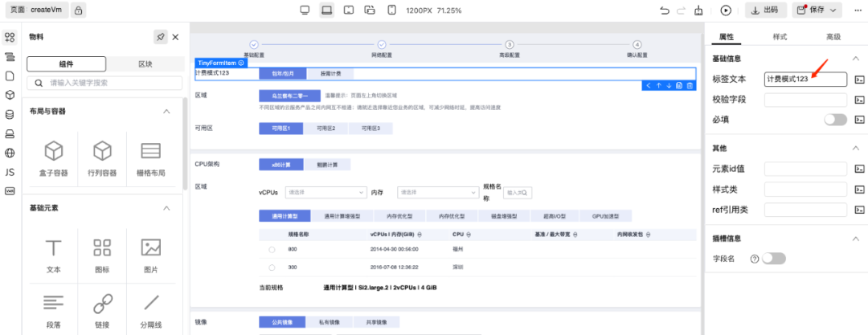This screenshot has height=335, width=868.
Task: Toggle the 字段名 slot switch
Action: [x=773, y=259]
